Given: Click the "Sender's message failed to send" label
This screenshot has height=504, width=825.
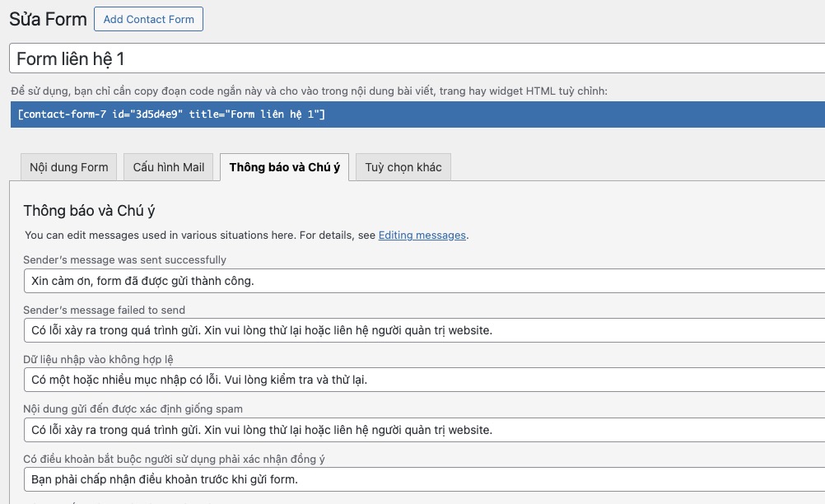Looking at the screenshot, I should (x=104, y=310).
